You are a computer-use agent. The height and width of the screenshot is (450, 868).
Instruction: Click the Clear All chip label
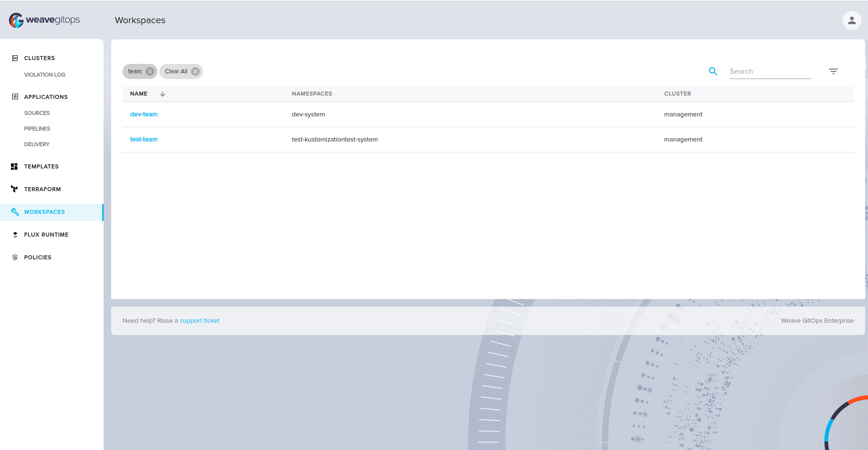(176, 71)
